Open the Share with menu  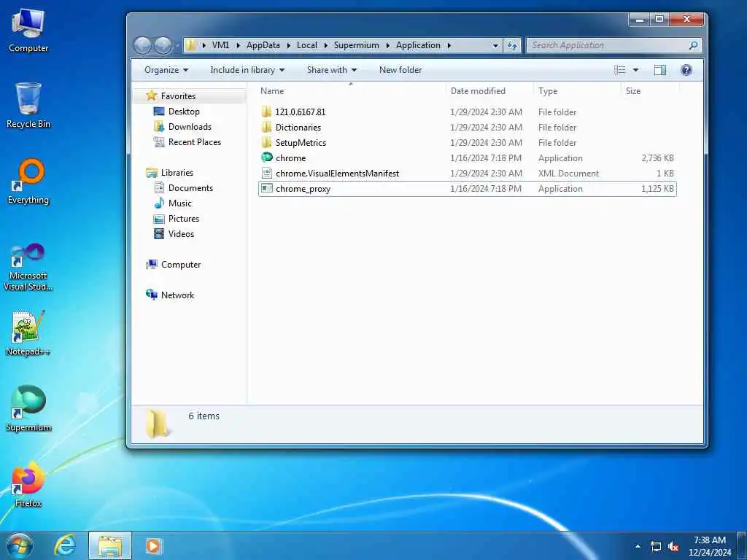(332, 70)
